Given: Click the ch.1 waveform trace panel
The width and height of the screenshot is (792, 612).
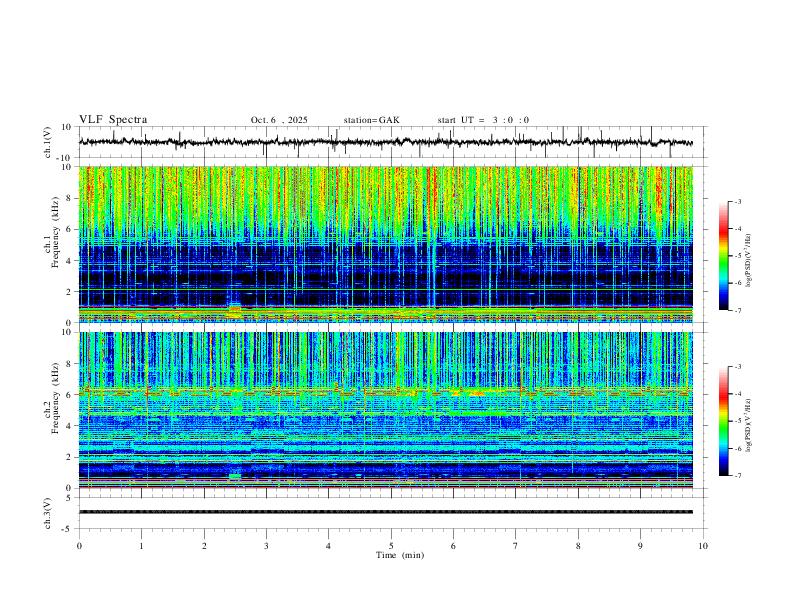Looking at the screenshot, I should click(x=393, y=142).
